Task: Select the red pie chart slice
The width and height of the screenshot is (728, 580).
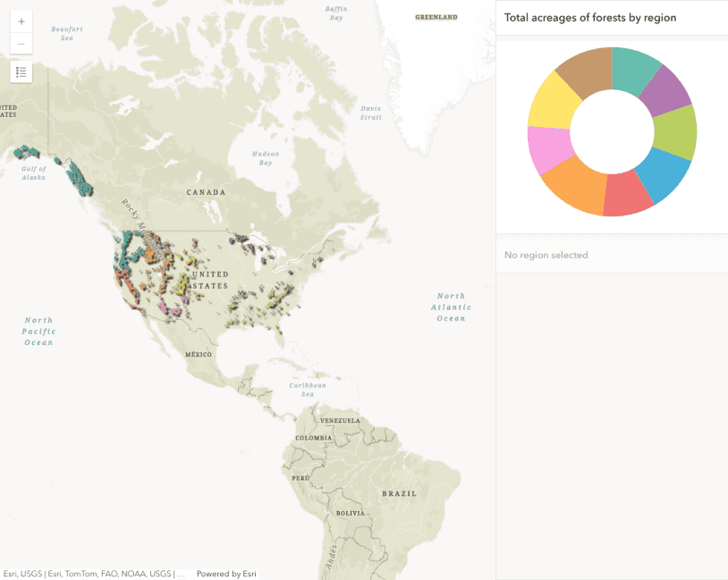Action: (x=627, y=194)
